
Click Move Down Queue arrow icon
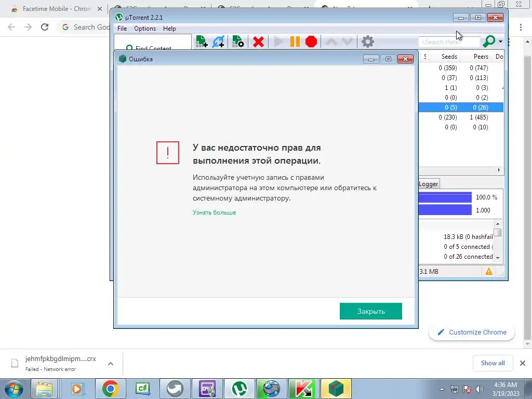pos(347,42)
